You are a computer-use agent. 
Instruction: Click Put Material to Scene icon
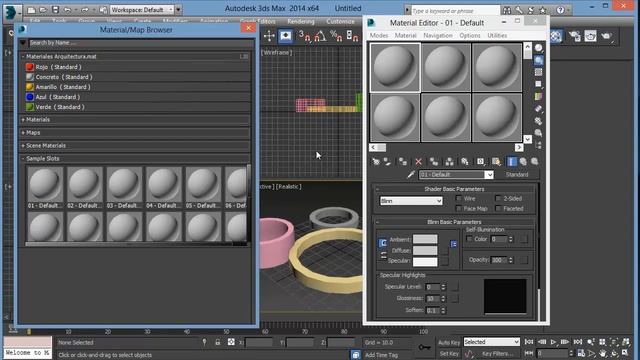coord(387,162)
